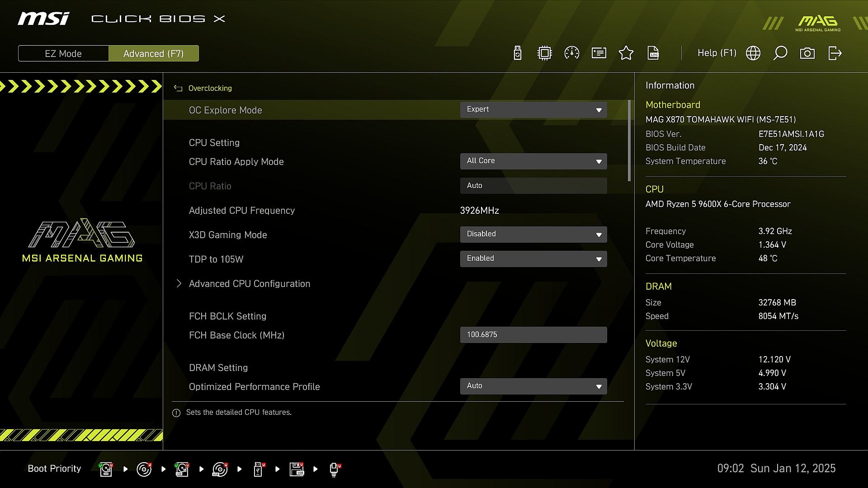The height and width of the screenshot is (488, 868).
Task: Click the speedometer hardware monitor icon
Action: click(x=572, y=53)
